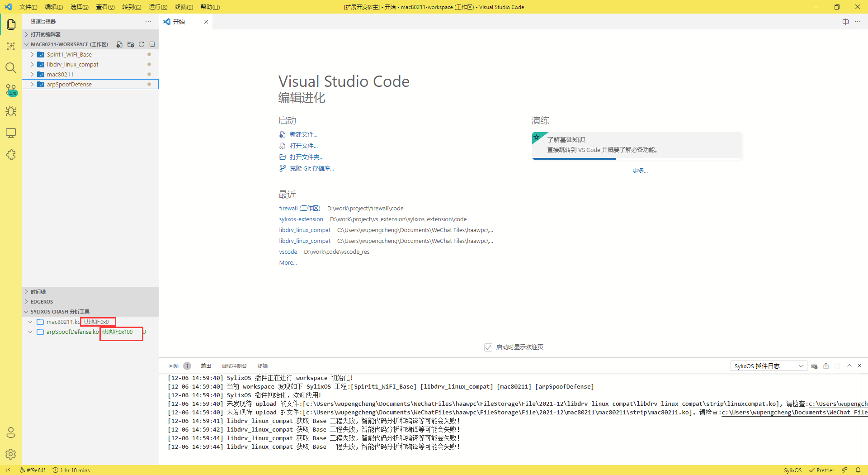Screen dimensions: 868x475
Task: Open 终端(T) menu
Action: click(x=184, y=7)
